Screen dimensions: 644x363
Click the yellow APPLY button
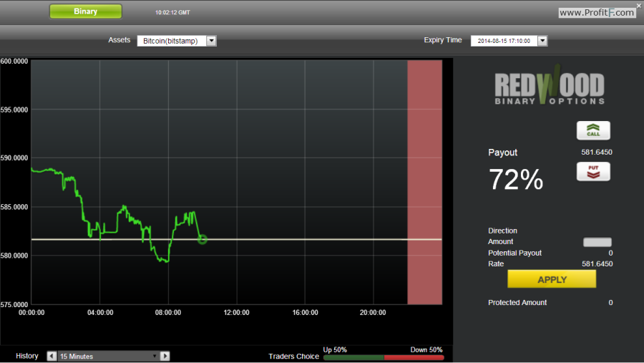(552, 279)
